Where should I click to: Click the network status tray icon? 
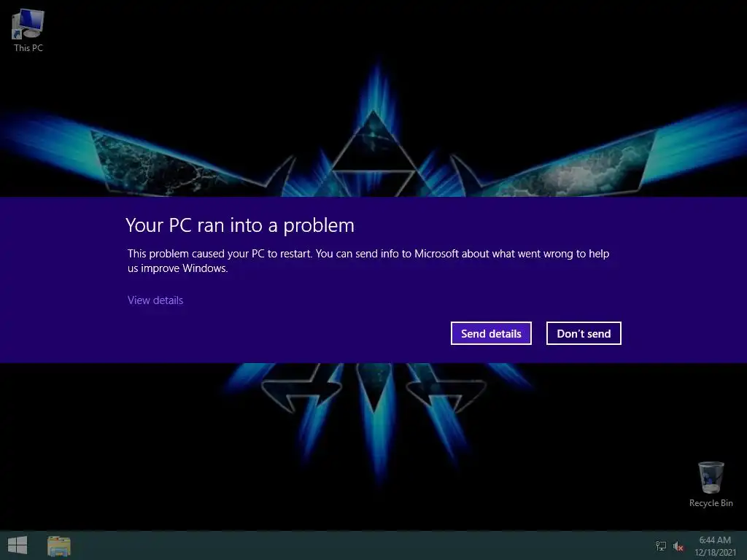point(661,545)
